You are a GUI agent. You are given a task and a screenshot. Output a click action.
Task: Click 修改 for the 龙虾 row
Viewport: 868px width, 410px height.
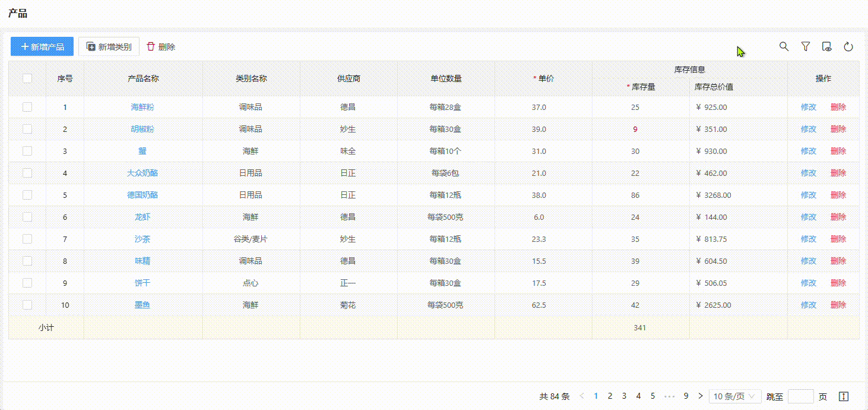[x=808, y=217]
